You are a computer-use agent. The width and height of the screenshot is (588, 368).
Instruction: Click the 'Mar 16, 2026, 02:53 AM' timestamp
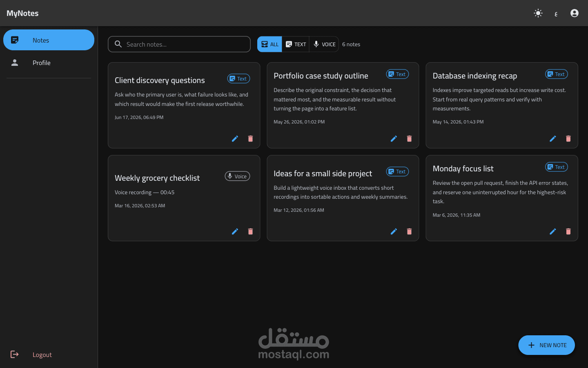click(140, 206)
